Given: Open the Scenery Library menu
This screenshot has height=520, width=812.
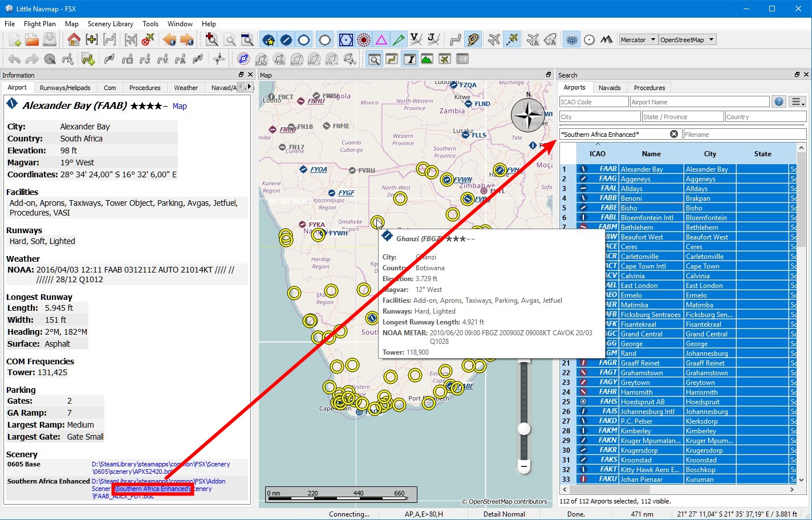Looking at the screenshot, I should tap(110, 24).
